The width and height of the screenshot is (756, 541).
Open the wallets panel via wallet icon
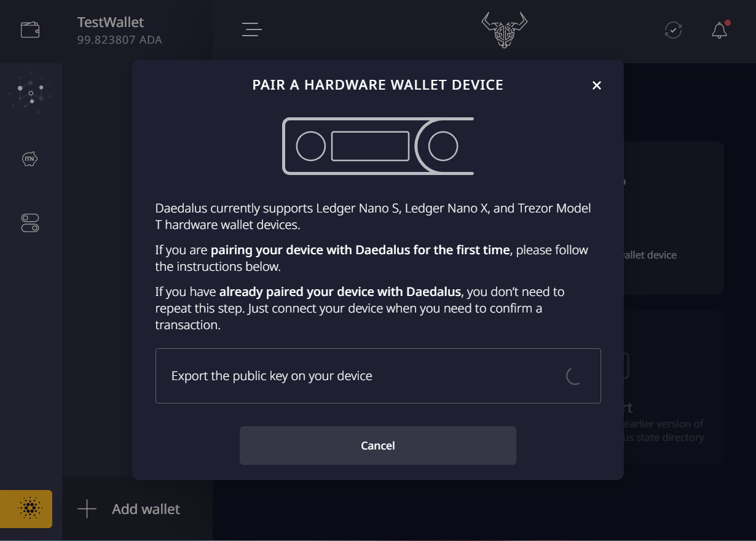(x=30, y=29)
